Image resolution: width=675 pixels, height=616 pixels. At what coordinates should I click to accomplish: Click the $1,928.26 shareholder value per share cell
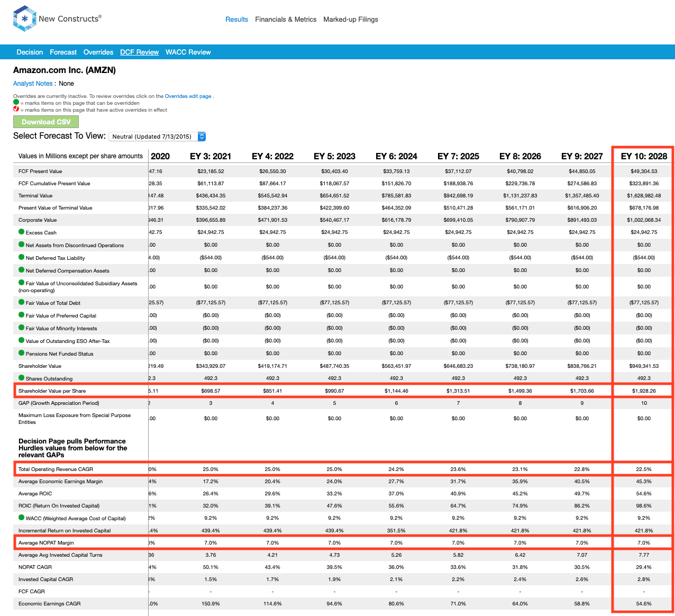pyautogui.click(x=644, y=391)
